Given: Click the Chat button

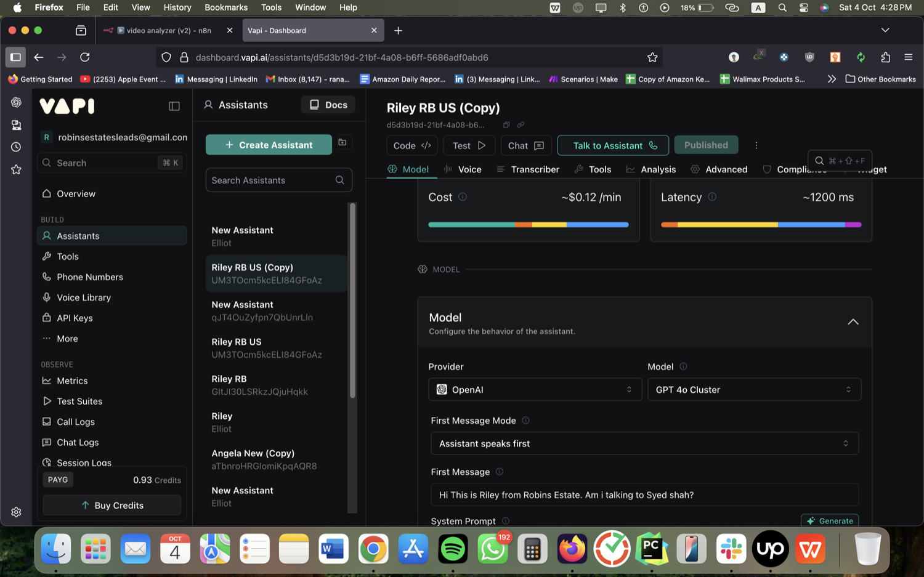Looking at the screenshot, I should (526, 145).
